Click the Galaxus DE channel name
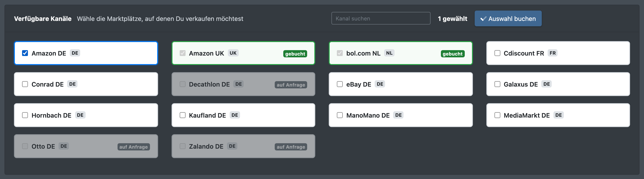The width and height of the screenshot is (644, 179). (521, 84)
